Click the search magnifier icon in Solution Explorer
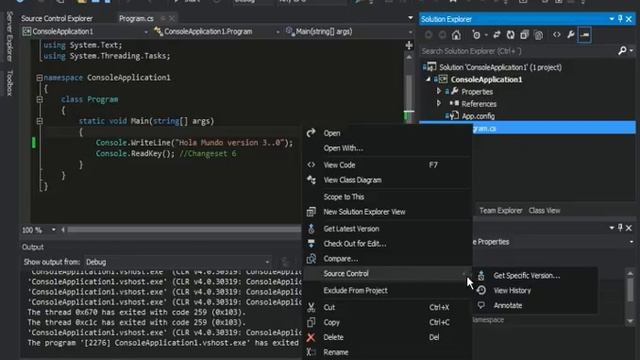Viewport: 640px width, 360px height. (x=622, y=51)
